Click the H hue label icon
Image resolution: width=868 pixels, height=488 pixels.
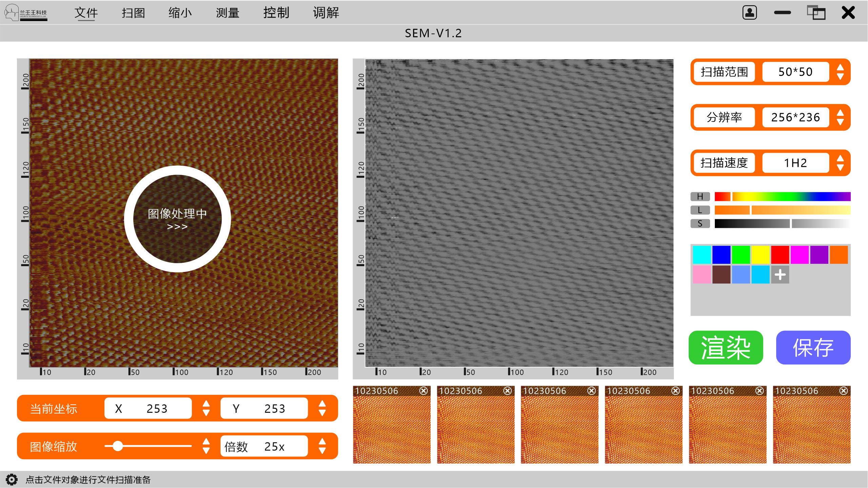pos(700,196)
